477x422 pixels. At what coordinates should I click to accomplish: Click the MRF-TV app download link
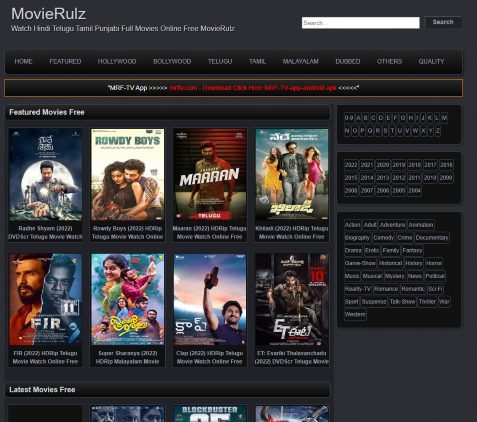point(253,88)
